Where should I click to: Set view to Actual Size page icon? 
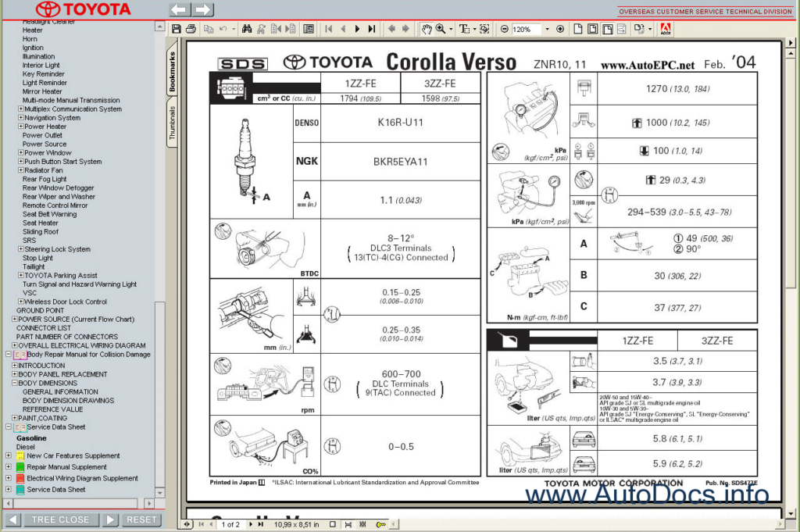click(577, 29)
